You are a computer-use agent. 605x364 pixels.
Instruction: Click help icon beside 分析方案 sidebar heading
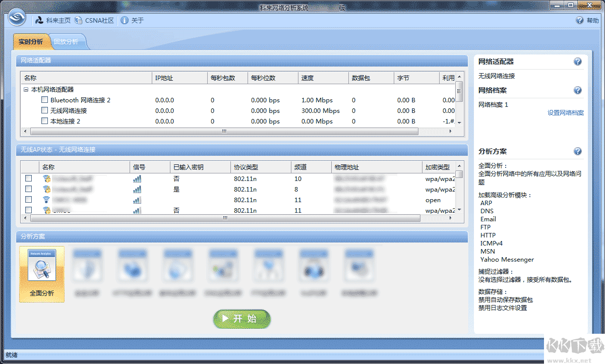[578, 151]
